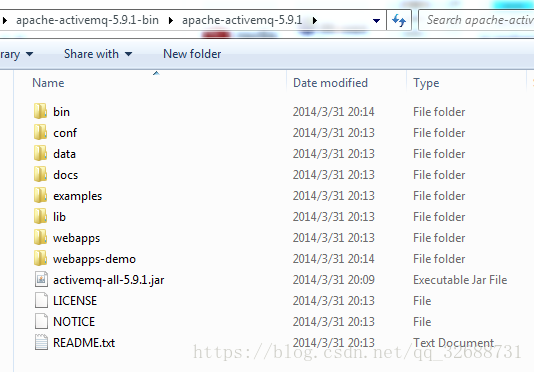Select the folder name "conf"

[65, 133]
